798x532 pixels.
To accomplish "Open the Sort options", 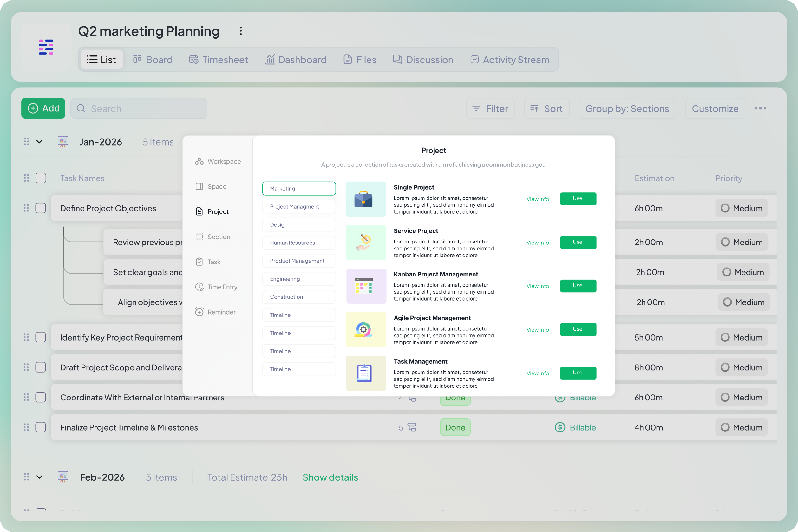I will coord(546,108).
